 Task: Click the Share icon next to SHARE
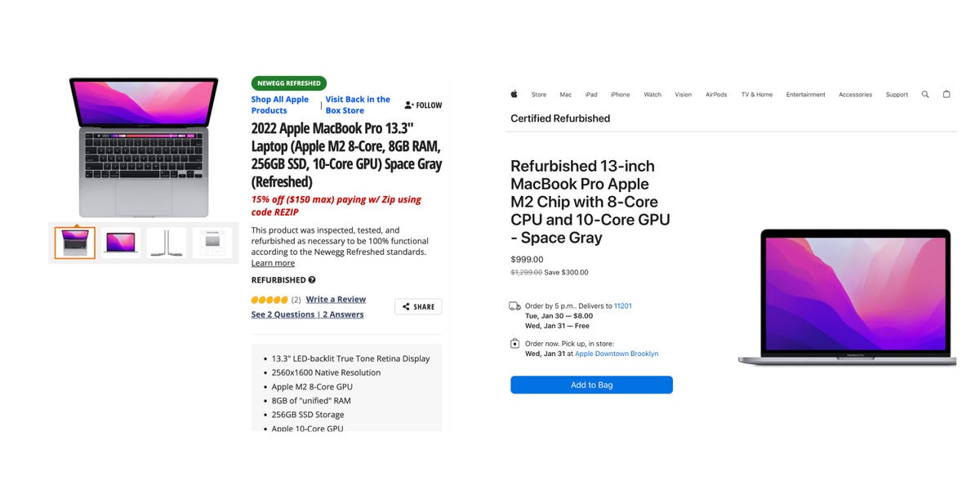pos(406,306)
